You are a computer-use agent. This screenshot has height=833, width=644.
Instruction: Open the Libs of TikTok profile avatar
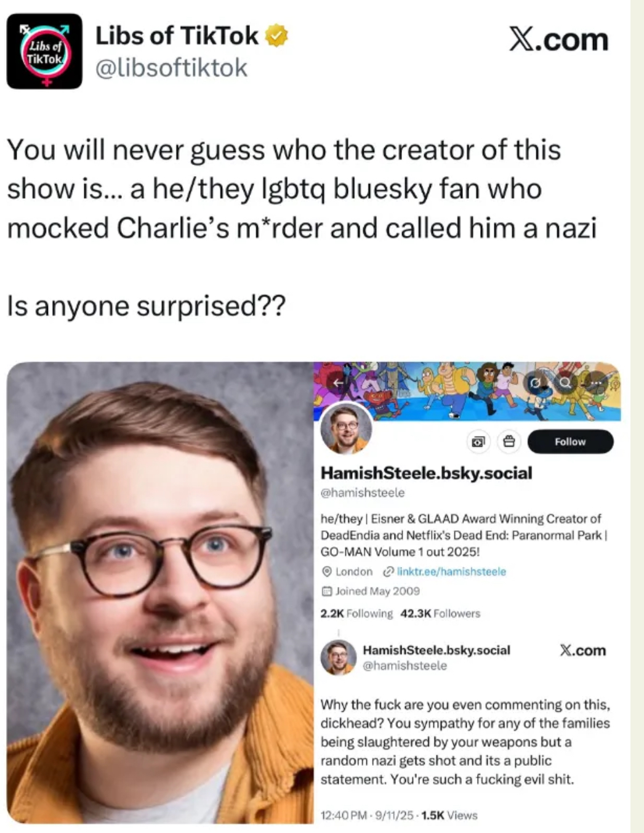44,51
